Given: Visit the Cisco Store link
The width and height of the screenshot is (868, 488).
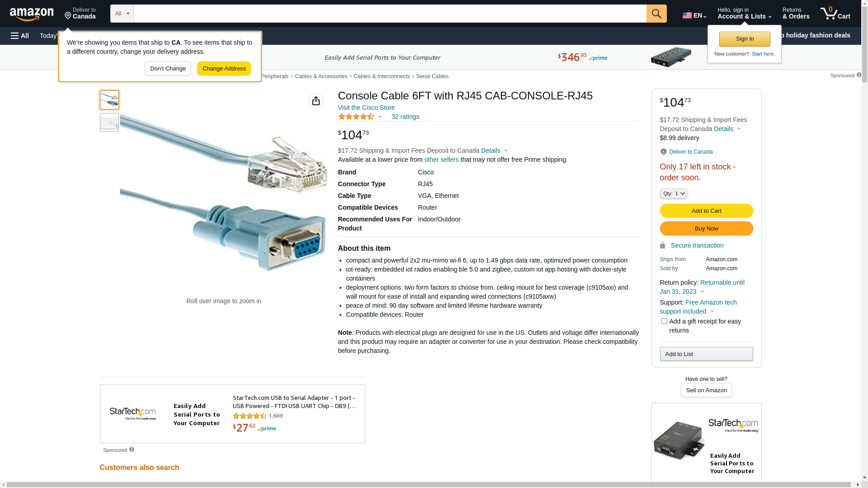Looking at the screenshot, I should click(x=366, y=108).
